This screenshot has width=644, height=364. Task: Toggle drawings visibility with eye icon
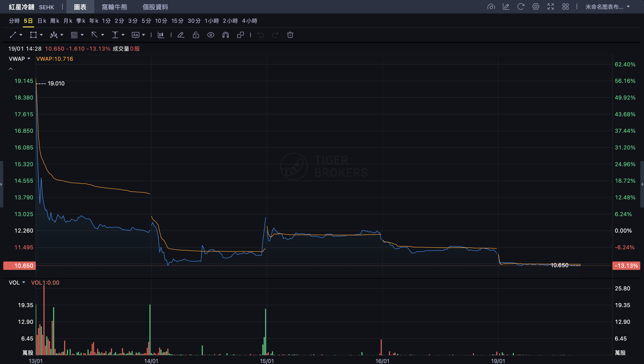(x=211, y=35)
